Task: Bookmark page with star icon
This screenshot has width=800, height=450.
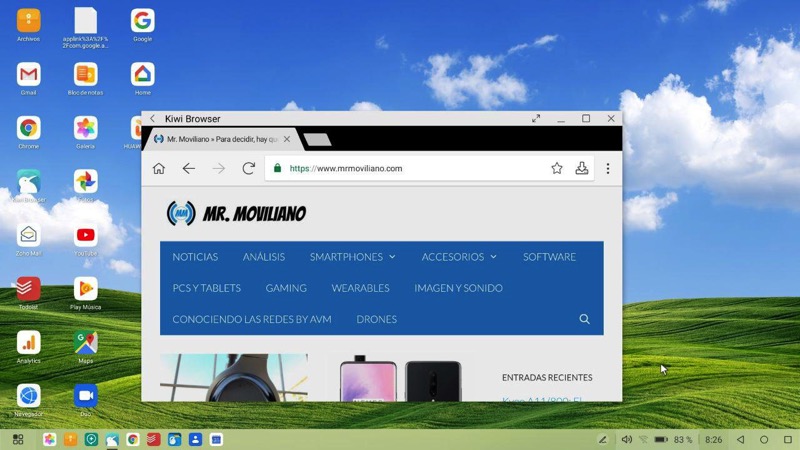Action: coord(557,168)
